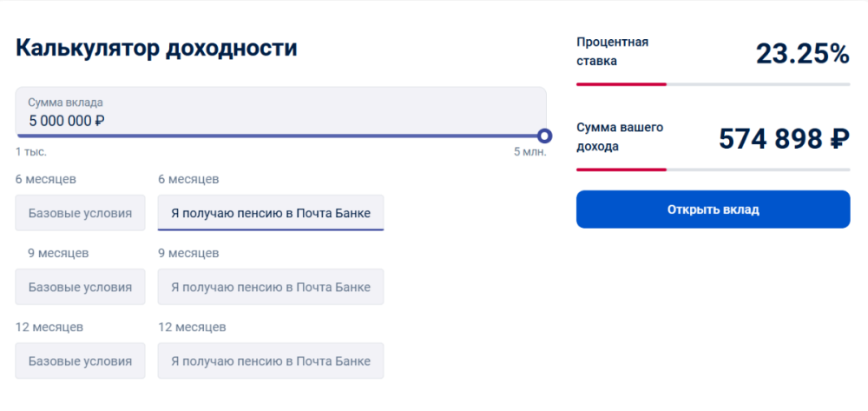868x411 pixels.
Task: Click 6 месяцев label above first Базовые условия
Action: (46, 180)
